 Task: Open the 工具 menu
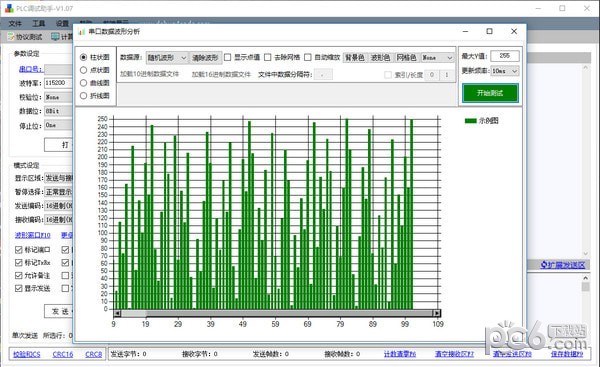tap(39, 24)
